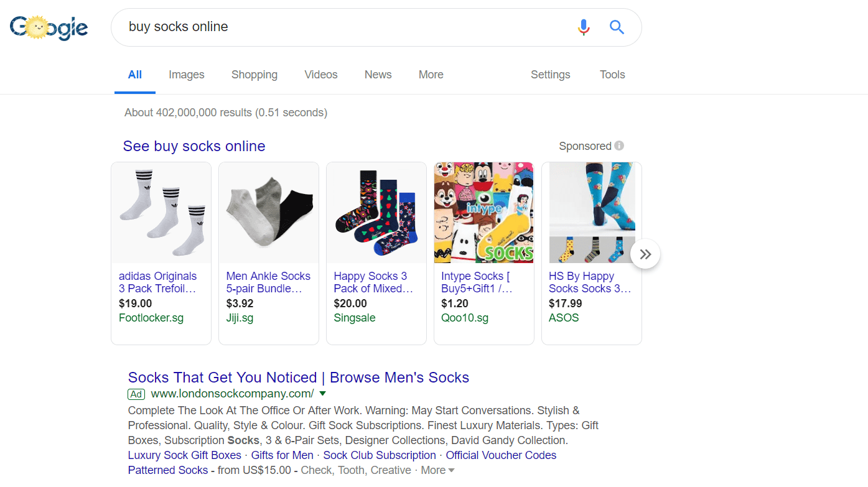Click the ASOS seller name

coord(564,318)
